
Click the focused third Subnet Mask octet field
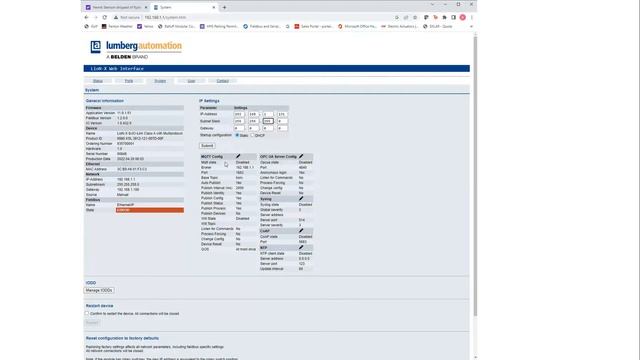[268, 121]
